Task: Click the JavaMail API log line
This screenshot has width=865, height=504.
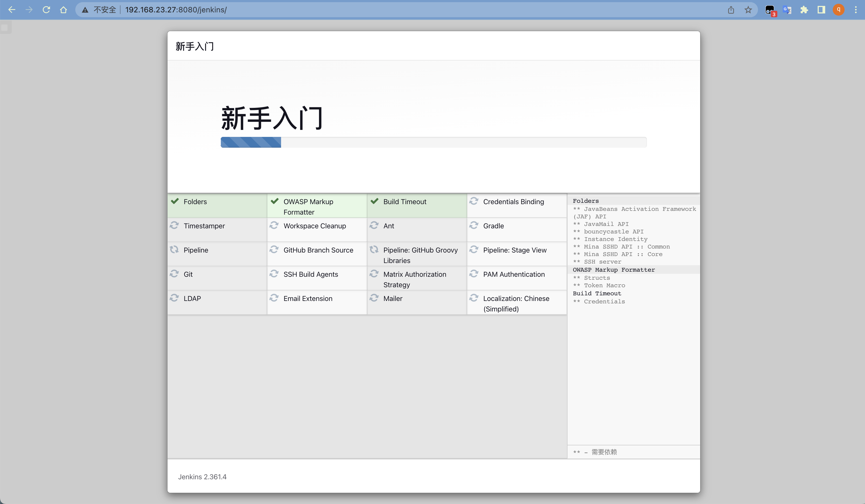Action: click(x=601, y=224)
